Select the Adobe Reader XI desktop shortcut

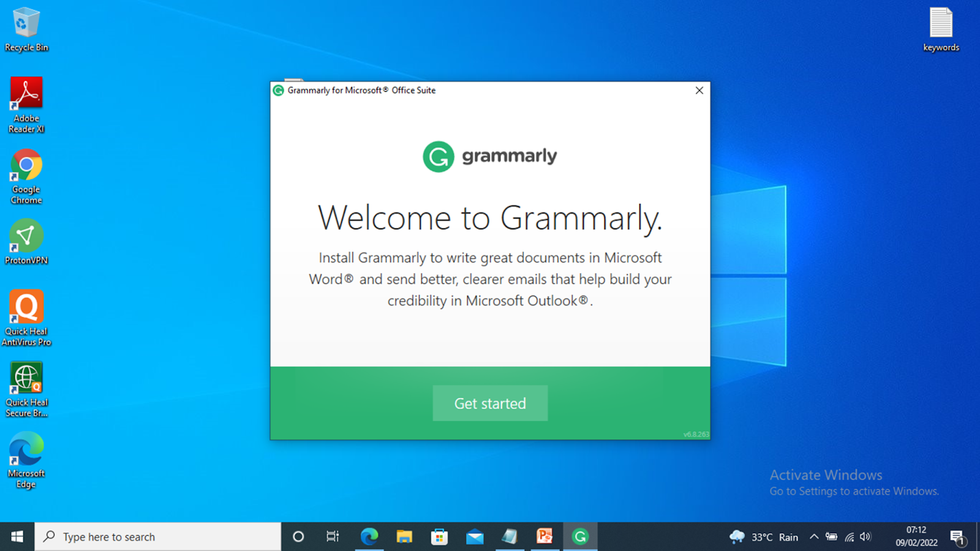pyautogui.click(x=26, y=105)
